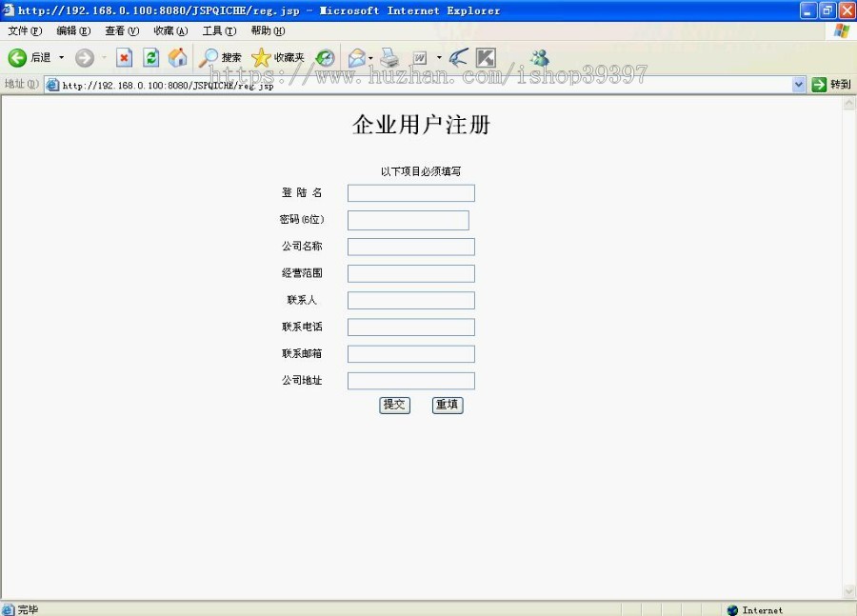The height and width of the screenshot is (616, 857).
Task: Open the History icon in the toolbar
Action: 326,57
